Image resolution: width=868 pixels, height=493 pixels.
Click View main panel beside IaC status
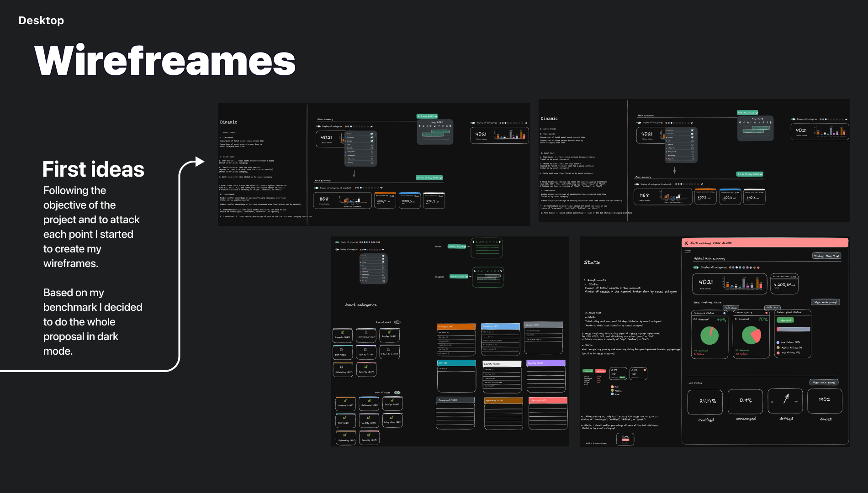tap(824, 383)
